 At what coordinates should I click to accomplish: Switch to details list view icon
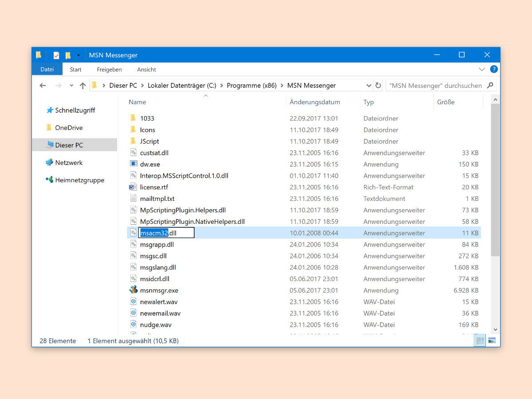tap(480, 340)
